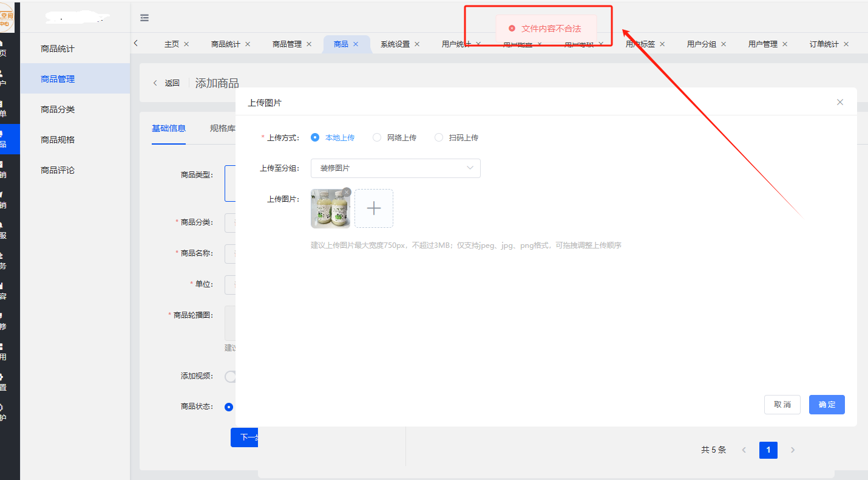
Task: Remove the uploaded bottle image thumbnail
Action: click(347, 192)
